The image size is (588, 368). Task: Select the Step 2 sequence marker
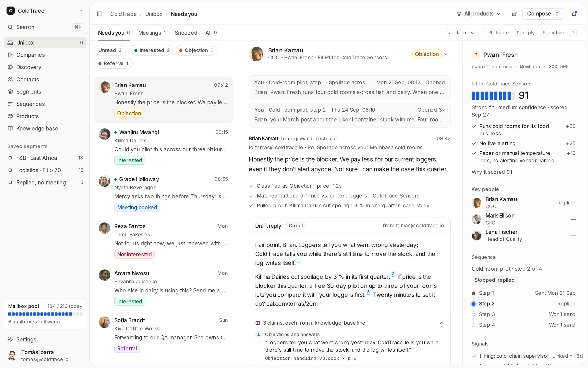473,304
